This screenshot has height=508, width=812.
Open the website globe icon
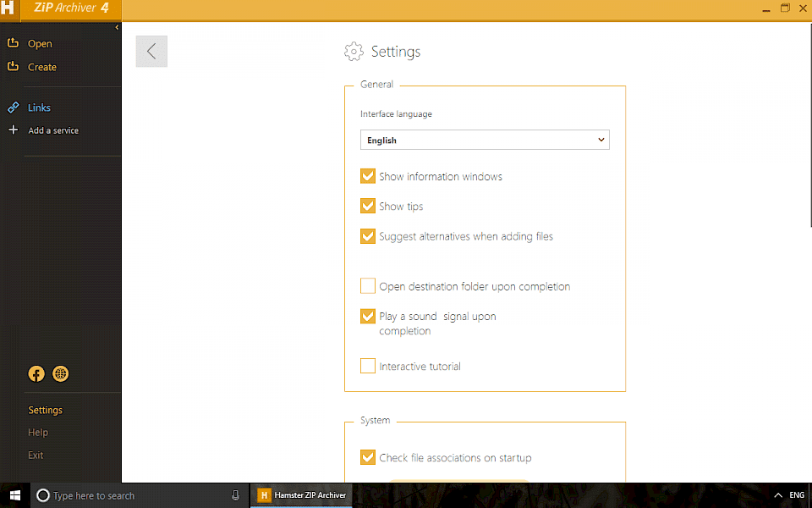click(x=61, y=373)
